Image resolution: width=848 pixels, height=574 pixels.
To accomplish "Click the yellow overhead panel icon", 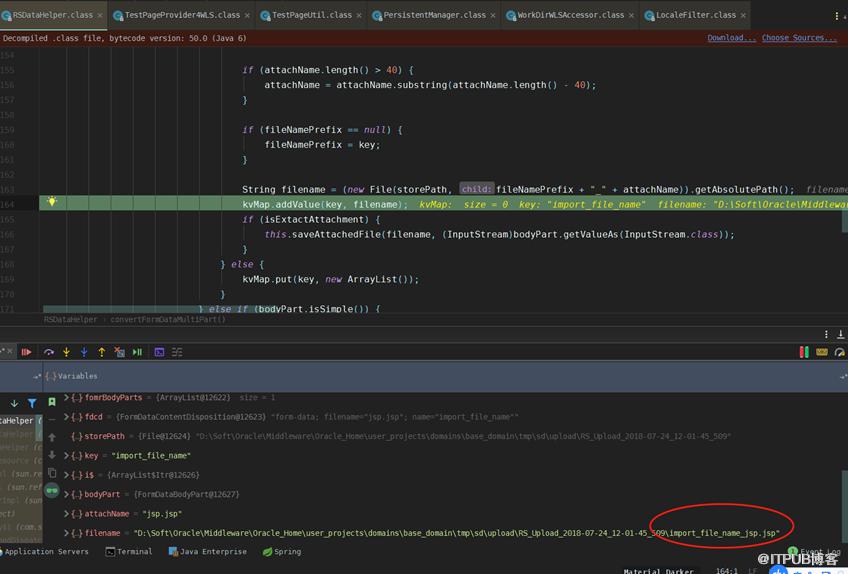I will (x=822, y=352).
